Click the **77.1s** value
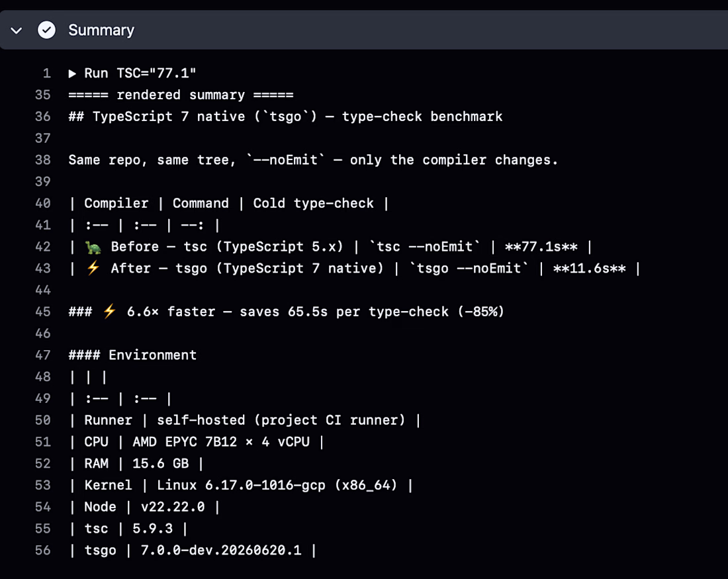Viewport: 728px width, 579px height. click(541, 247)
